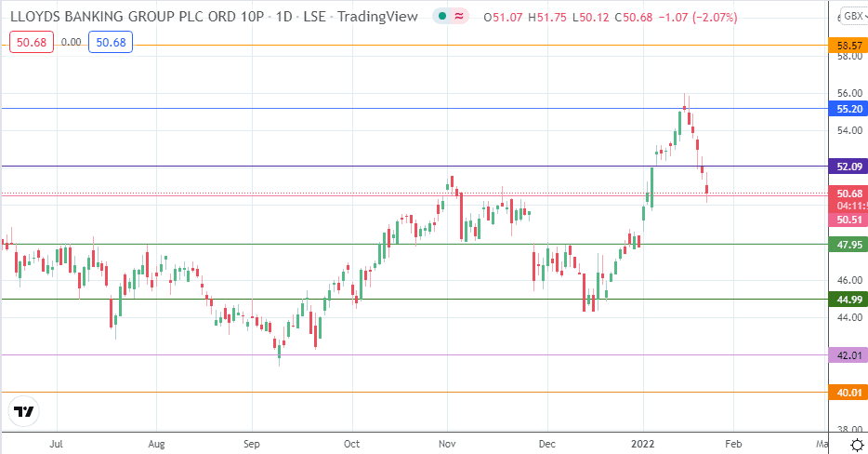This screenshot has height=454, width=868.
Task: Click the 56.00 price scale value
Action: tap(849, 93)
